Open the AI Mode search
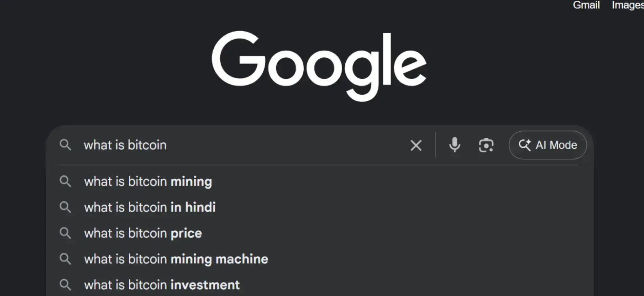644x296 pixels. [x=548, y=145]
